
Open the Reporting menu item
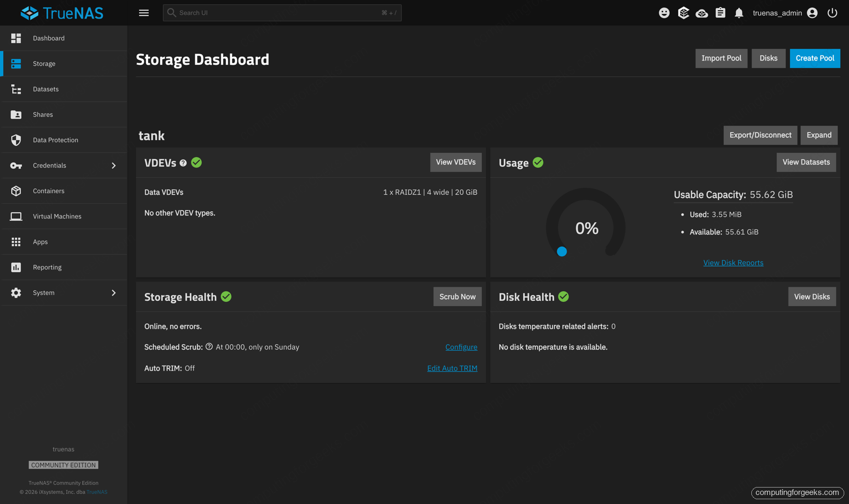tap(64, 267)
